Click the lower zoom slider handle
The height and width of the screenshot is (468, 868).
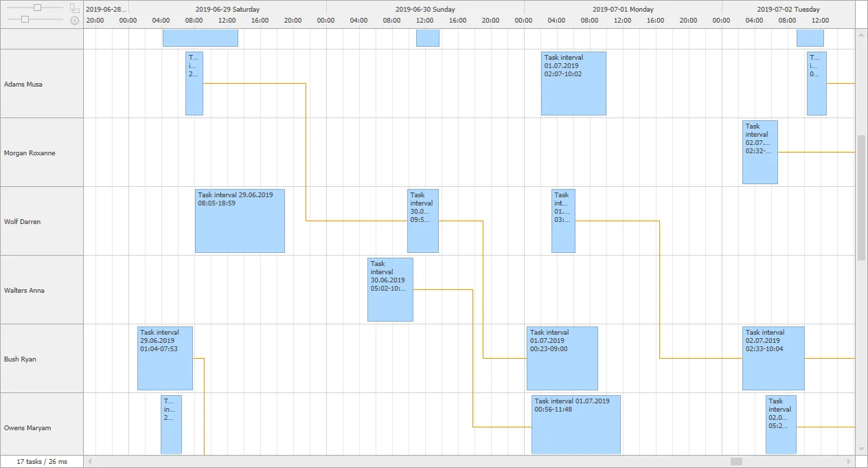(25, 20)
